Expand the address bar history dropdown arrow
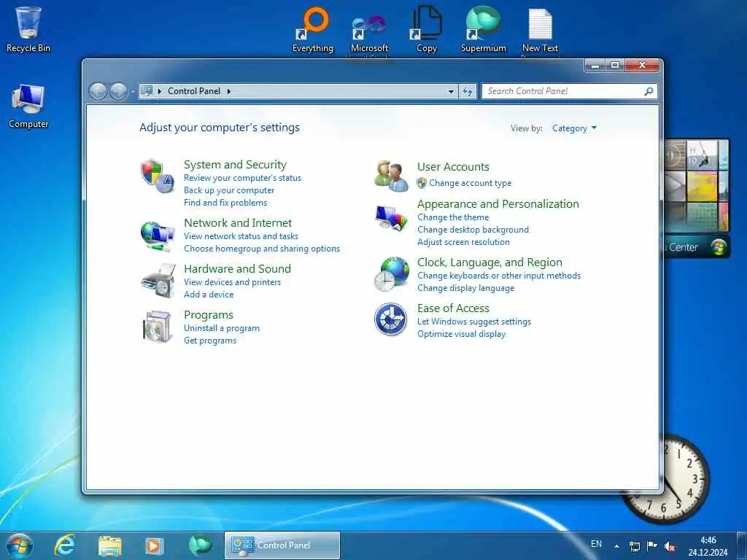 (451, 91)
